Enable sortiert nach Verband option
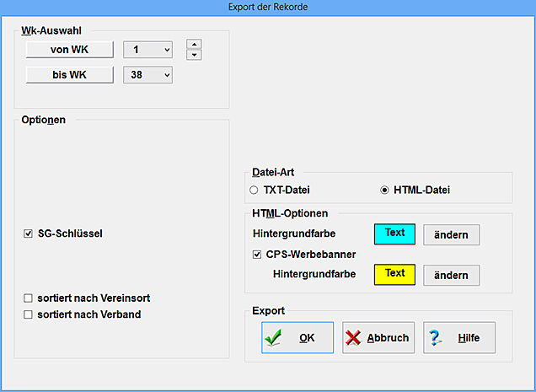This screenshot has height=392, width=536. point(29,314)
